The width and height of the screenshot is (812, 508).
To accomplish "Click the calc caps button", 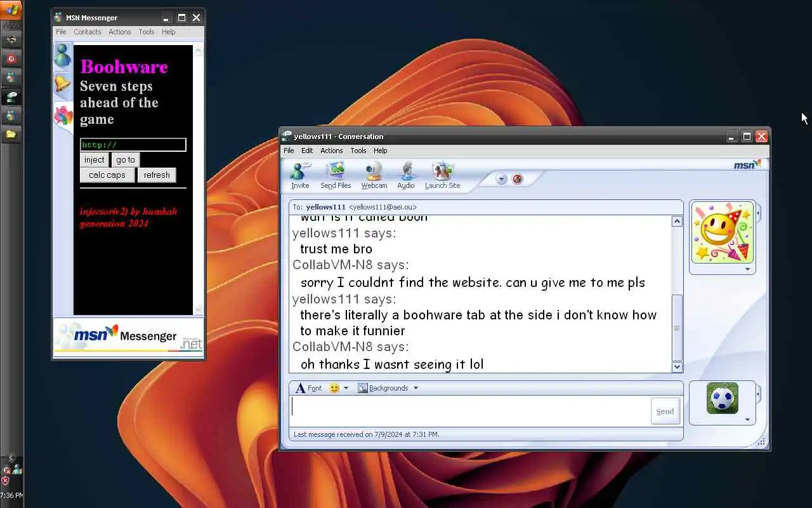I will click(107, 175).
